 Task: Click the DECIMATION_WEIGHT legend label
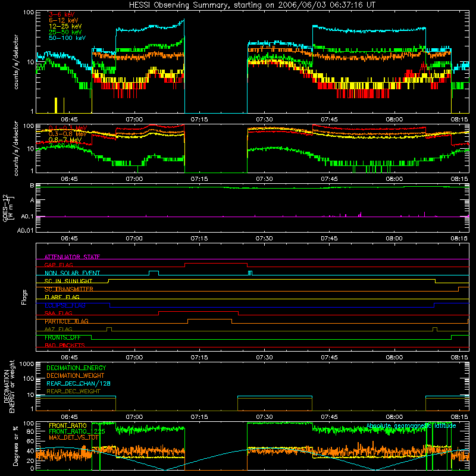pyautogui.click(x=76, y=375)
